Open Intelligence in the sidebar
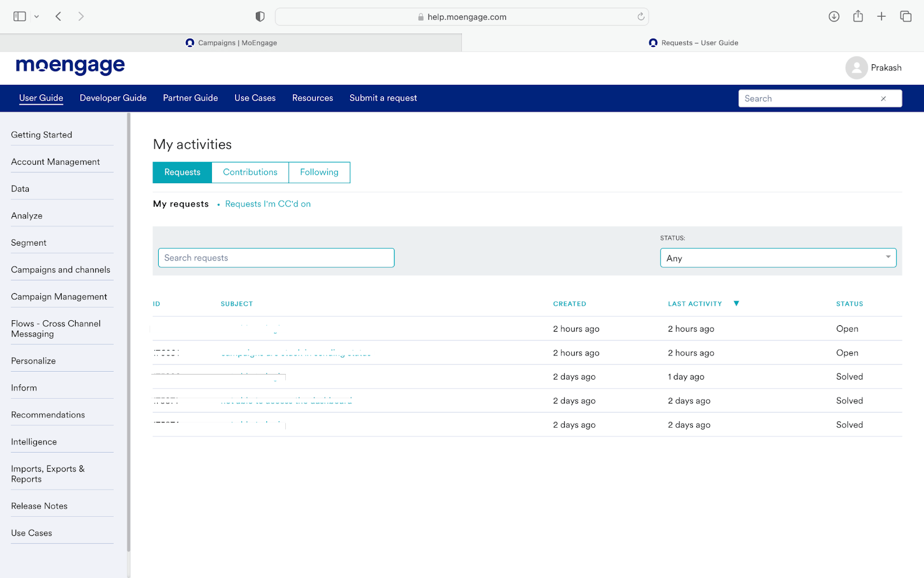Screen dimensions: 924x578 [x=34, y=442]
